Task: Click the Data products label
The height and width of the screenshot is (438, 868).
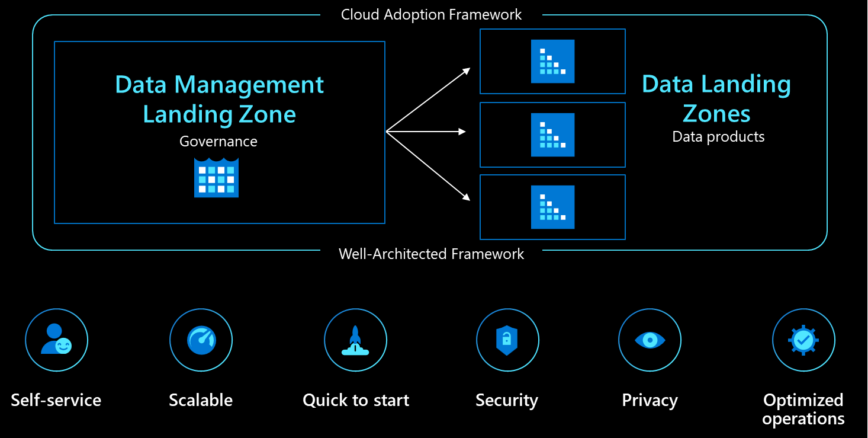Action: (x=718, y=137)
